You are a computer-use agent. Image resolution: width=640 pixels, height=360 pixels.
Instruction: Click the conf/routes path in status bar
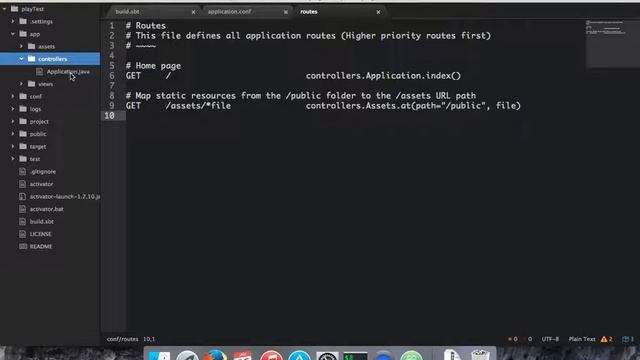122,339
